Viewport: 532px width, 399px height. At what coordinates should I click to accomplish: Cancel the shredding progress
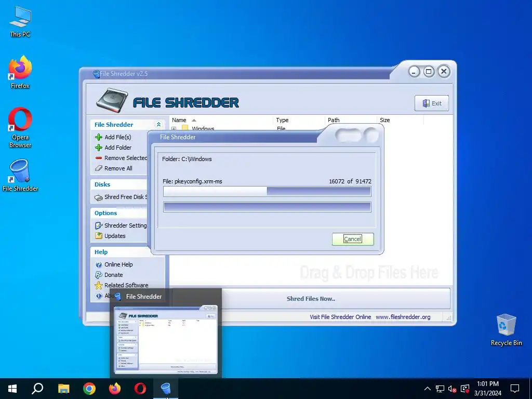pos(353,239)
